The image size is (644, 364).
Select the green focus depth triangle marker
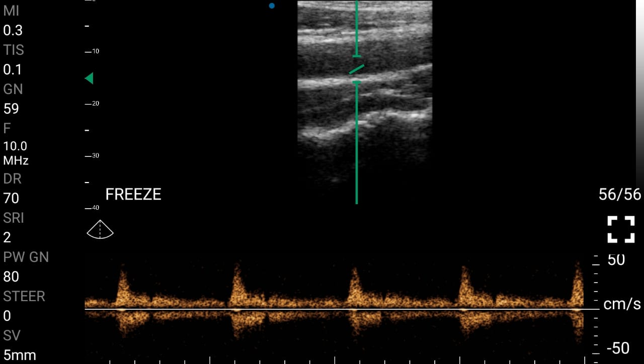point(89,78)
